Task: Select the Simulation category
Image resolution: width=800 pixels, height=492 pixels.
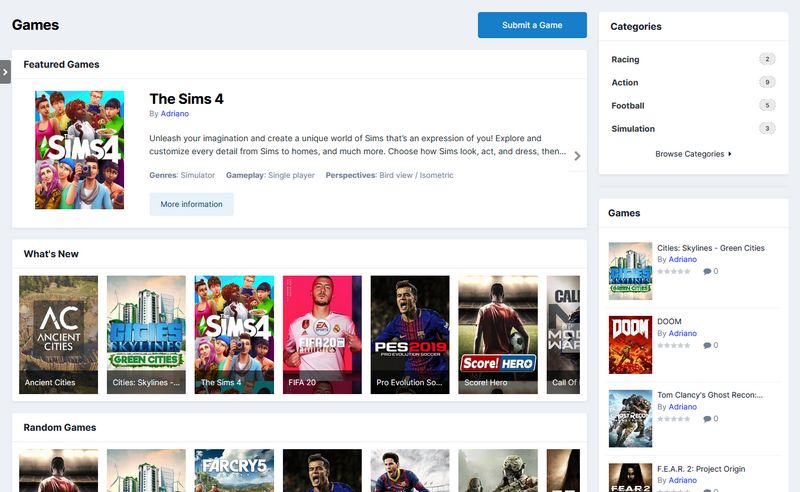Action: 633,129
